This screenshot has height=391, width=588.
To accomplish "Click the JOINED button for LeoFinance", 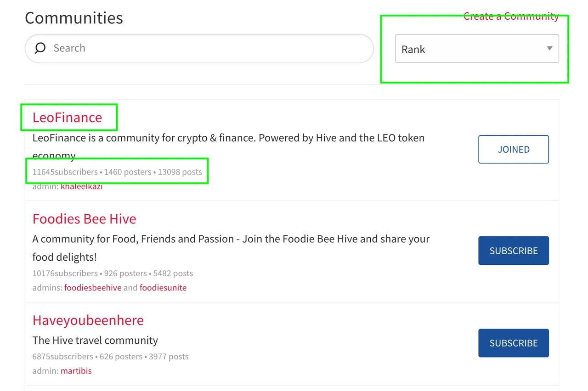I will tap(514, 150).
